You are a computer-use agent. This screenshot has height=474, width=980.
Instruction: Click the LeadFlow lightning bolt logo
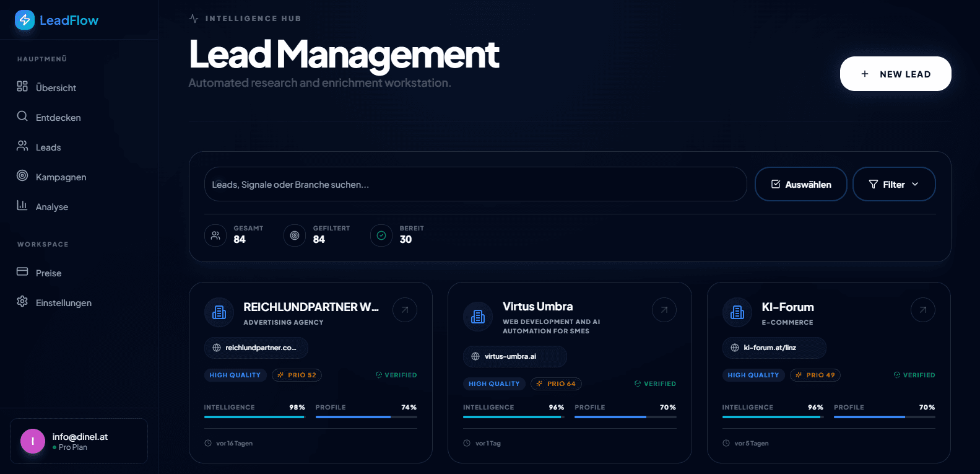click(x=25, y=20)
